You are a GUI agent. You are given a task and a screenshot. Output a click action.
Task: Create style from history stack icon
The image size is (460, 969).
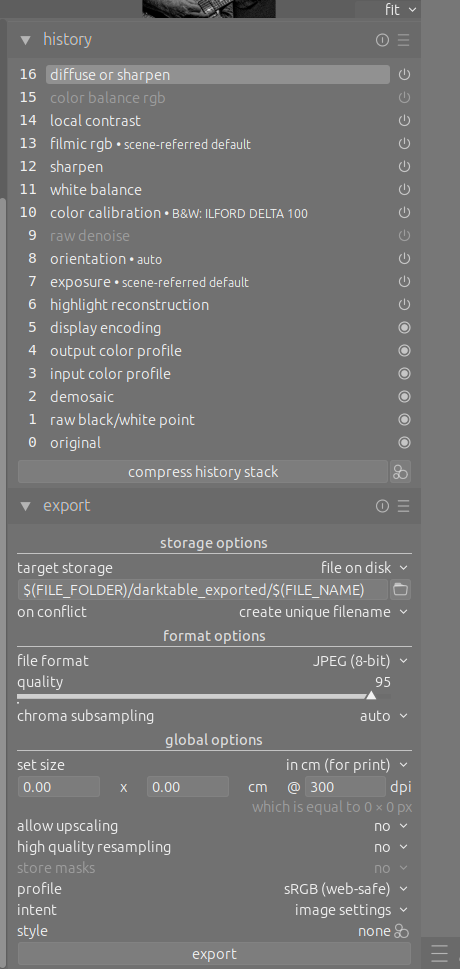[x=401, y=472]
